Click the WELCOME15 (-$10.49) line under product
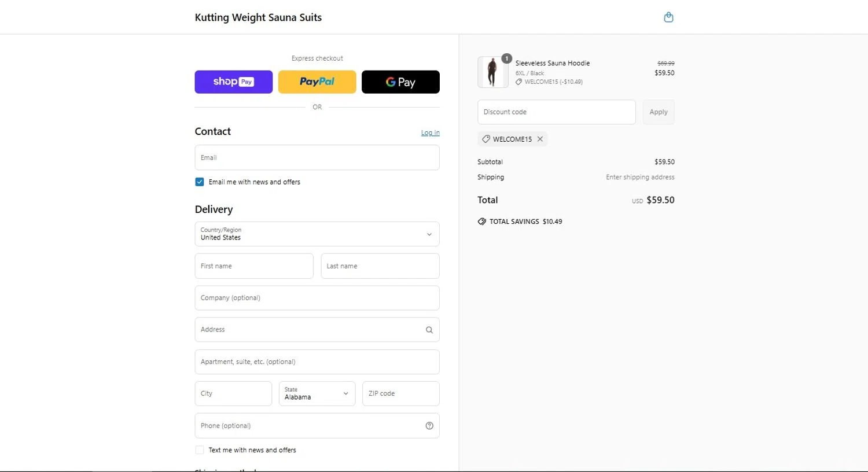Image resolution: width=868 pixels, height=472 pixels. click(554, 82)
